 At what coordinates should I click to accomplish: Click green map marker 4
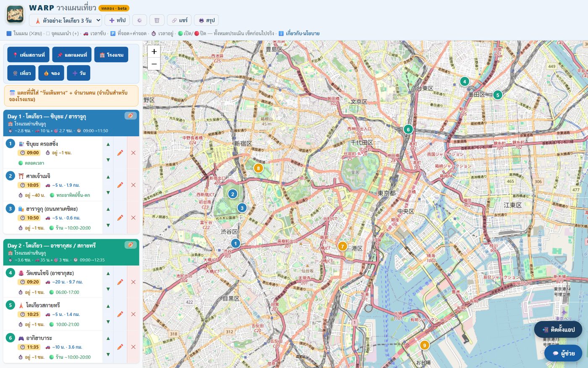465,82
